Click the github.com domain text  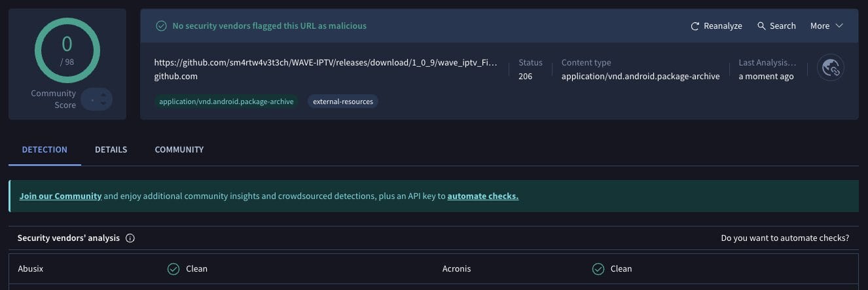pos(175,77)
